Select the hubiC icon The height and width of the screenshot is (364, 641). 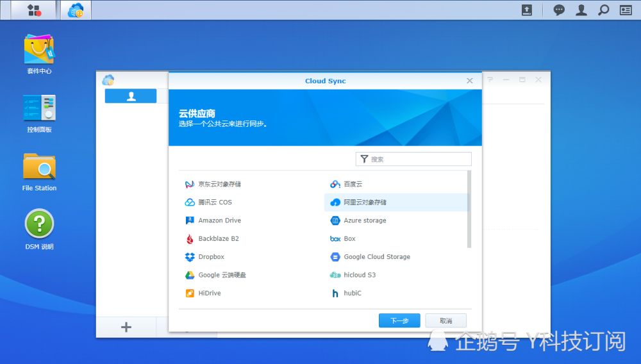[335, 293]
